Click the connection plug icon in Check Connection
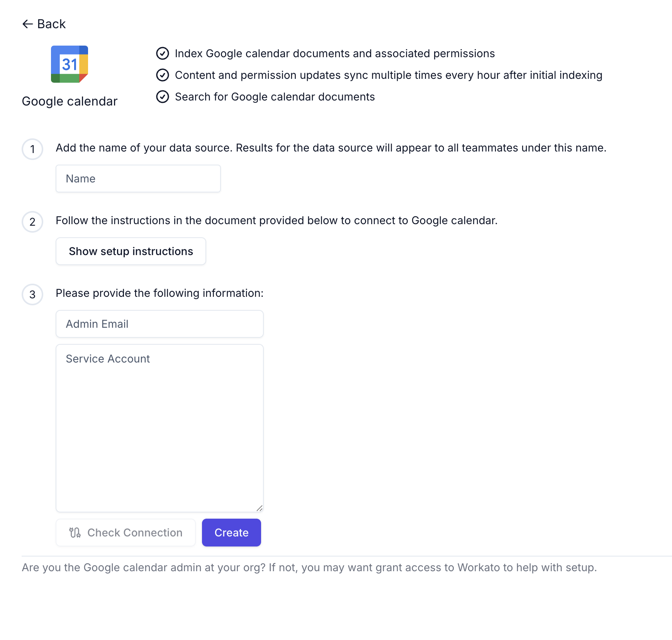 tap(76, 533)
